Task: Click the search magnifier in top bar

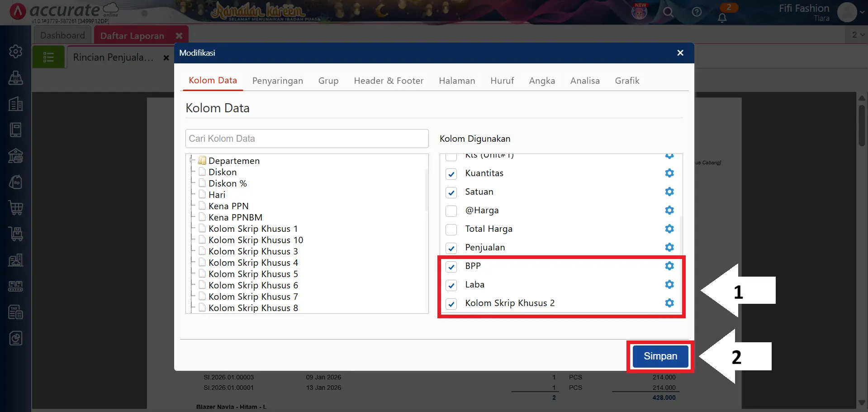Action: 668,12
